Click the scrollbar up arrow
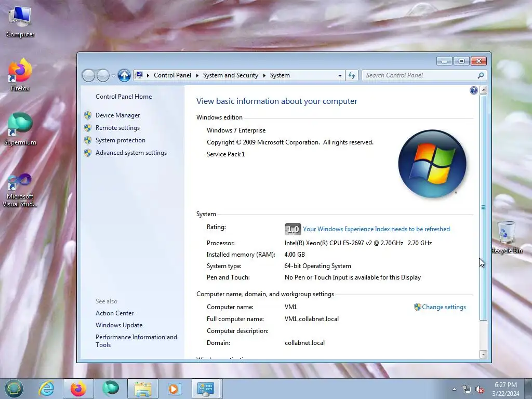The image size is (532, 399). point(484,90)
